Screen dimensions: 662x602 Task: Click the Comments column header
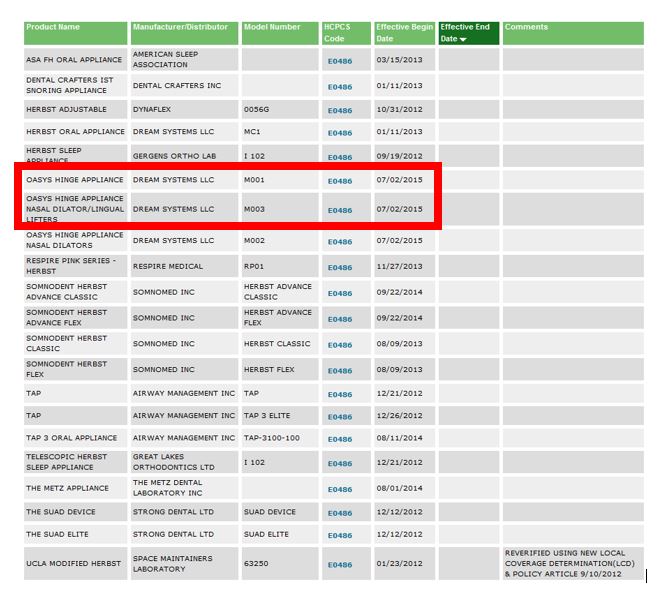pyautogui.click(x=526, y=27)
